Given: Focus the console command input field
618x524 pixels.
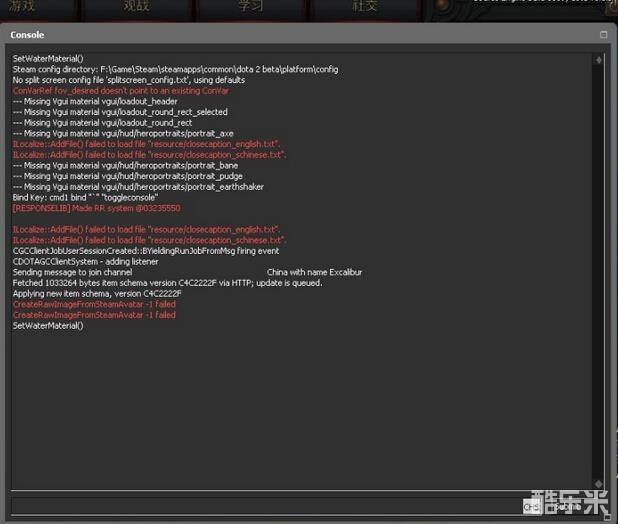Looking at the screenshot, I should (x=265, y=506).
